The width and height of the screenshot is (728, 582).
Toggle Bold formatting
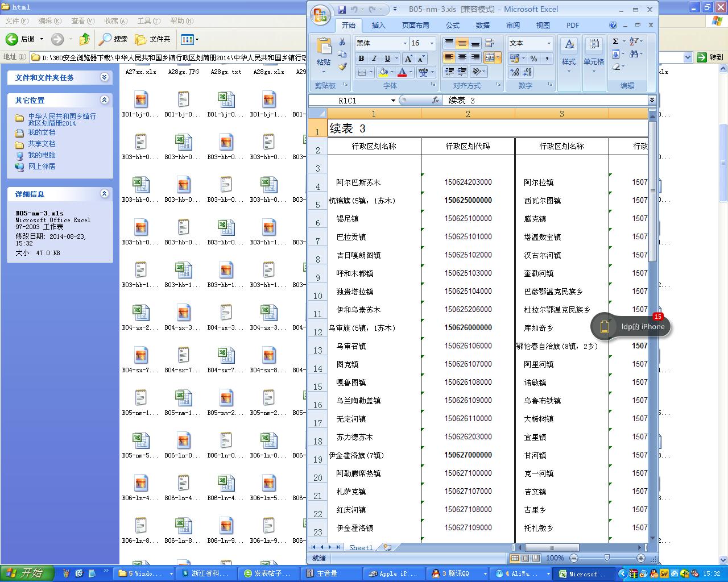coord(361,59)
